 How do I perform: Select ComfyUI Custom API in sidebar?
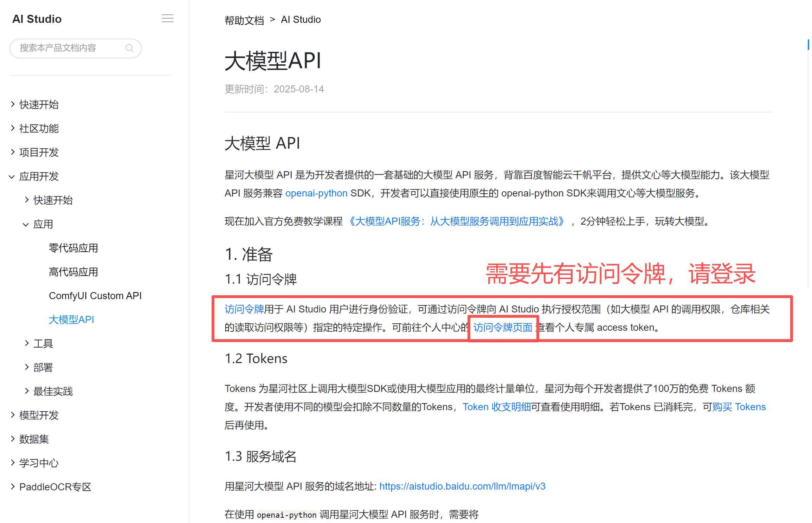(95, 296)
